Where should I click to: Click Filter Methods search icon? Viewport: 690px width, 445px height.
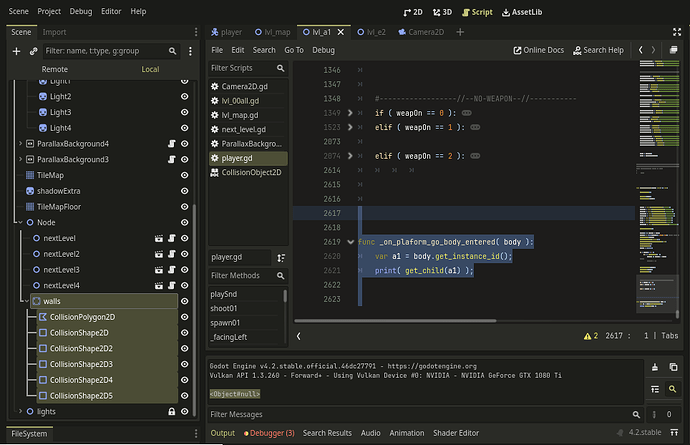(281, 276)
